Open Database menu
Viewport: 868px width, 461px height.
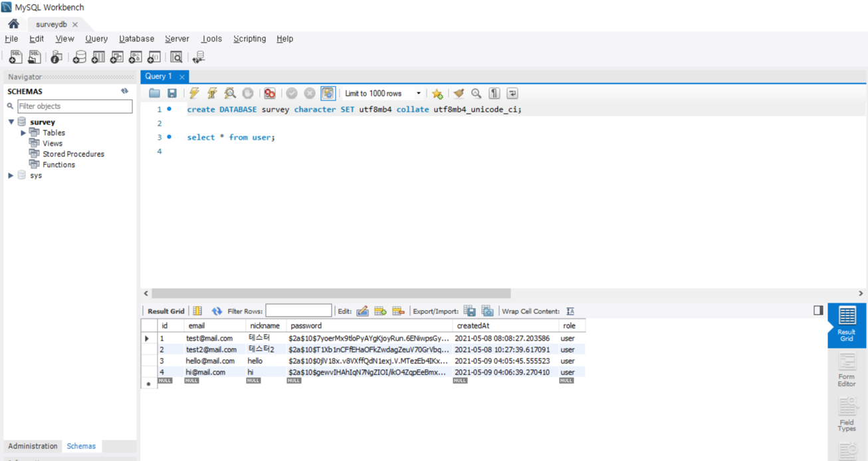[x=136, y=39]
